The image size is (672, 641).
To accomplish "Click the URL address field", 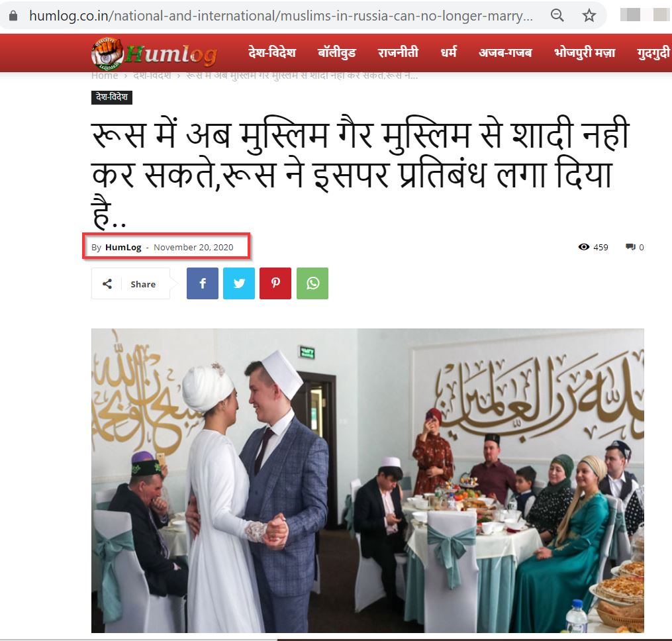I will [281, 16].
